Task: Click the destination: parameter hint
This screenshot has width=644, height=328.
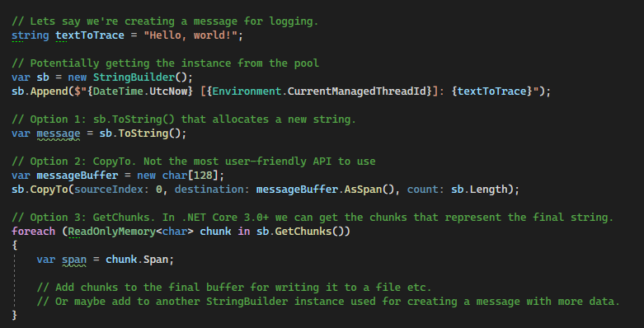Action: pyautogui.click(x=212, y=190)
